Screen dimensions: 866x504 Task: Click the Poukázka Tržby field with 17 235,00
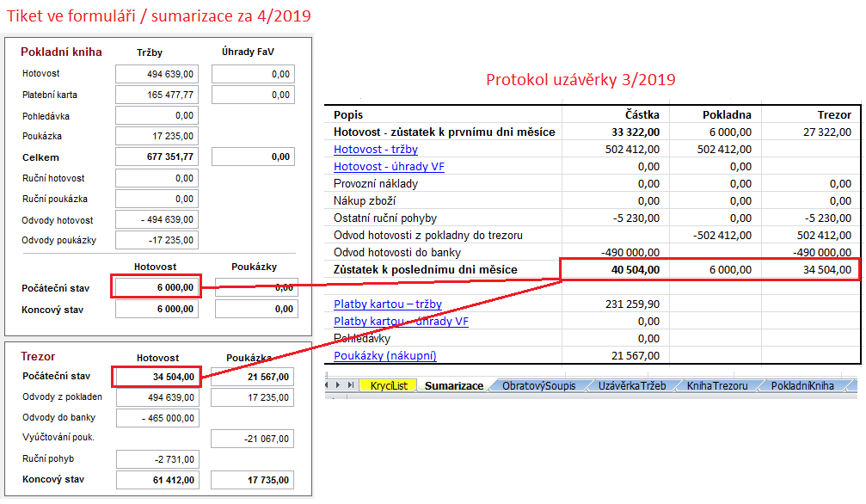point(157,136)
